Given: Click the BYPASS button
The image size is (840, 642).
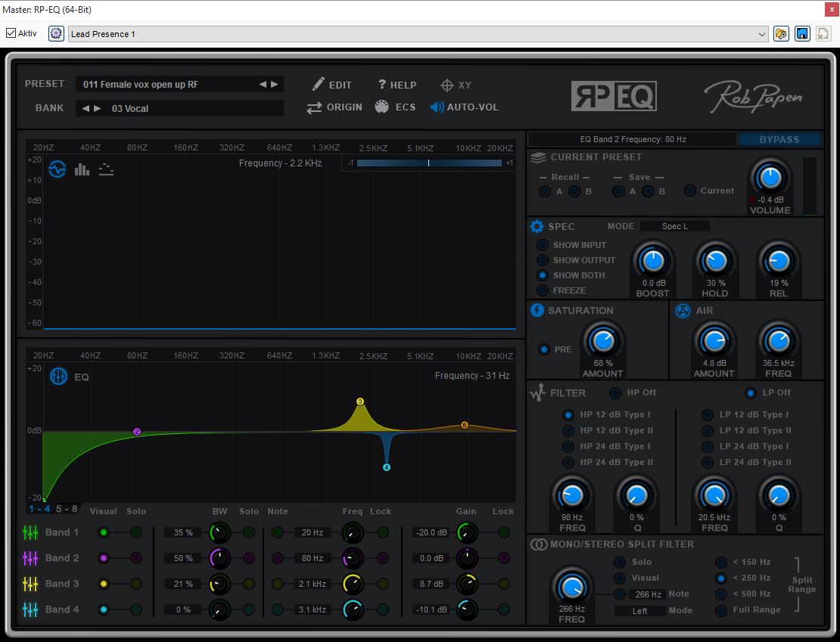Looking at the screenshot, I should (779, 139).
